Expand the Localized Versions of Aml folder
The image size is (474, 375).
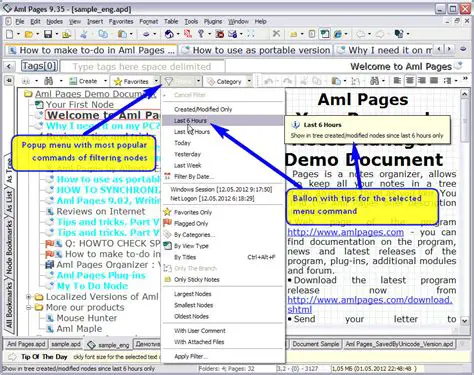[x=29, y=296]
